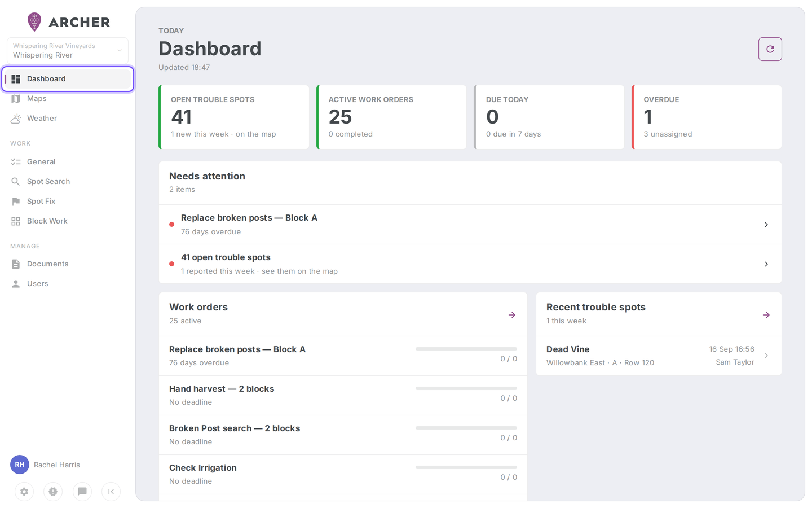Open the 41 open trouble spots attention row
Image resolution: width=812 pixels, height=508 pixels.
[470, 264]
